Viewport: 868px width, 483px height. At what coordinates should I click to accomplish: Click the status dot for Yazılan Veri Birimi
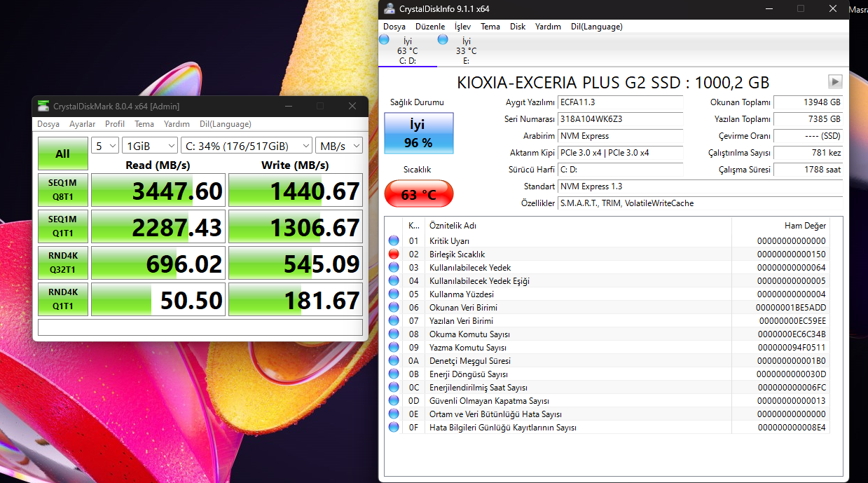coord(393,320)
